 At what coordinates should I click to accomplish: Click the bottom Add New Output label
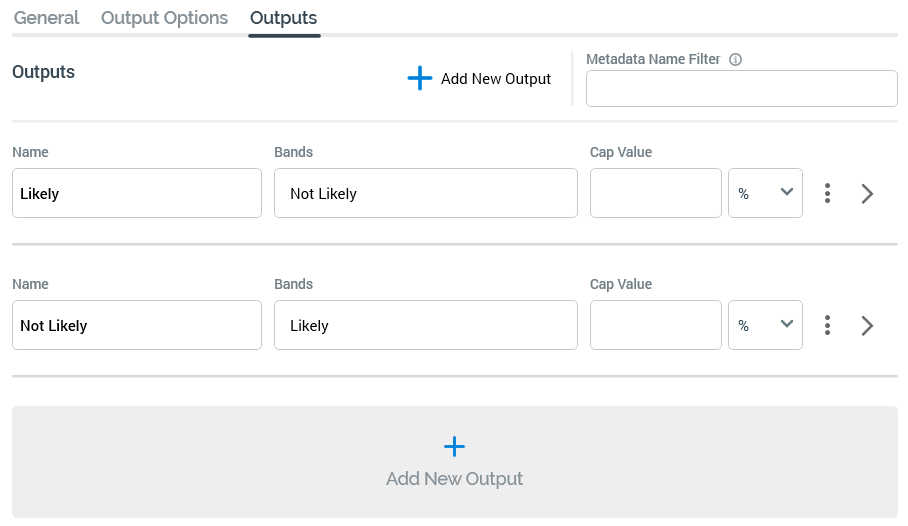click(454, 479)
